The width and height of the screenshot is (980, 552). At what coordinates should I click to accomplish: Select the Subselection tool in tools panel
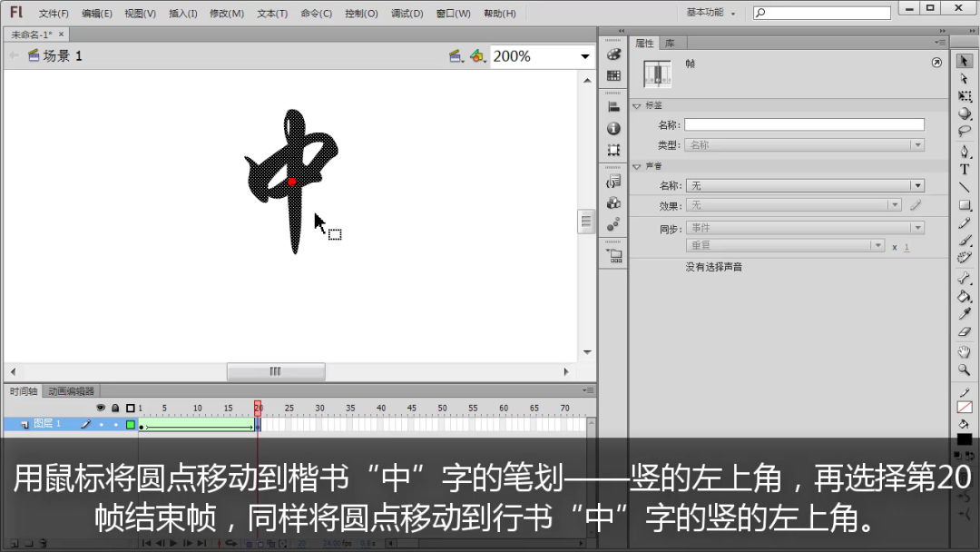(965, 79)
